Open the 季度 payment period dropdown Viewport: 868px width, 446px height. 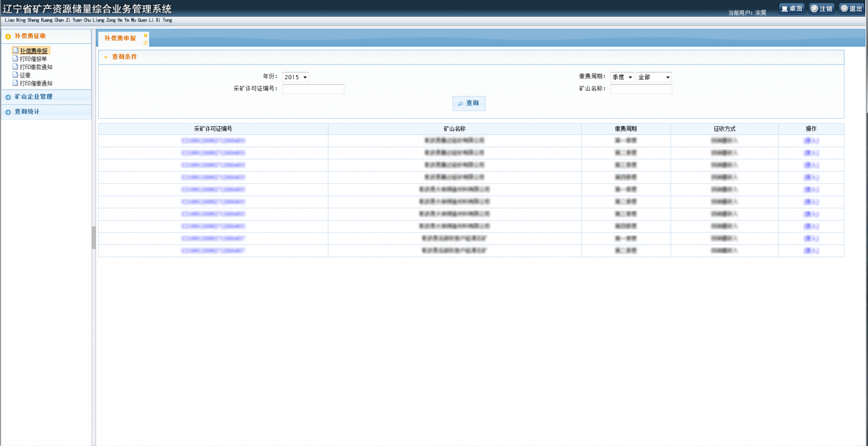point(622,77)
